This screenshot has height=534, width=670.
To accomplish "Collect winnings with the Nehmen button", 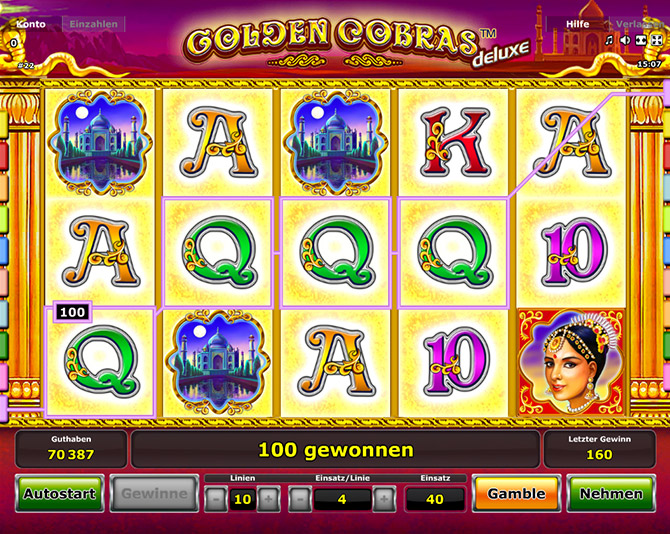I will 611,493.
